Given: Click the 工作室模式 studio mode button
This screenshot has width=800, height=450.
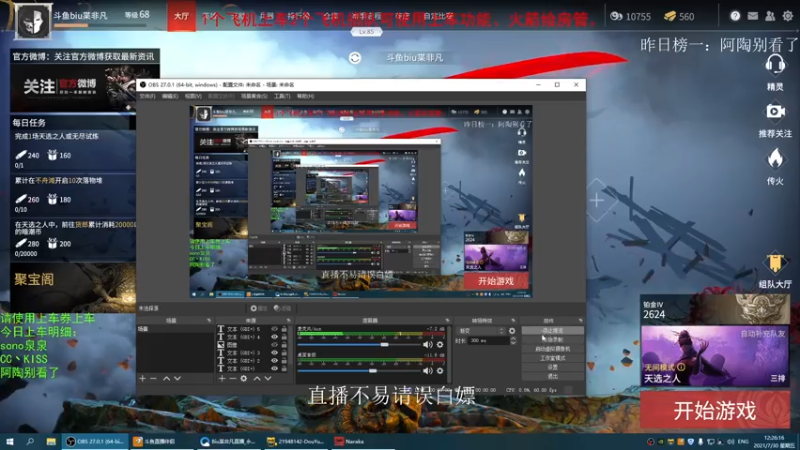Looking at the screenshot, I should tap(553, 358).
